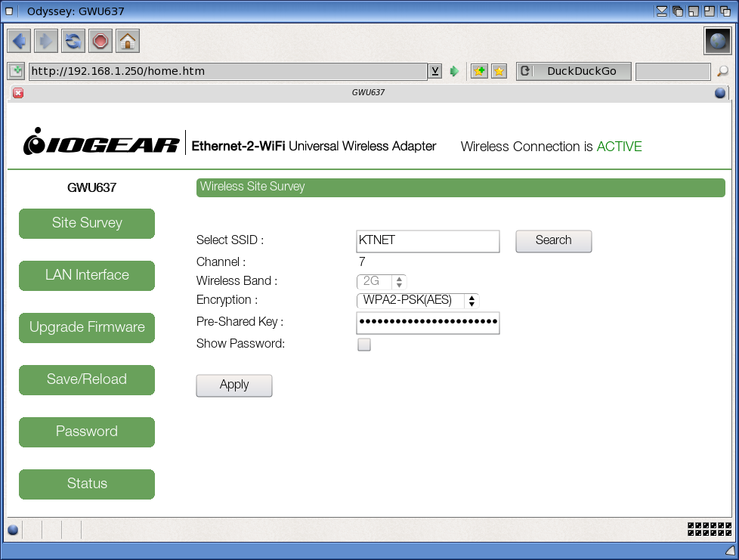Select the GWU637 browser tab
Viewport: 739px width, 560px height.
[x=369, y=93]
